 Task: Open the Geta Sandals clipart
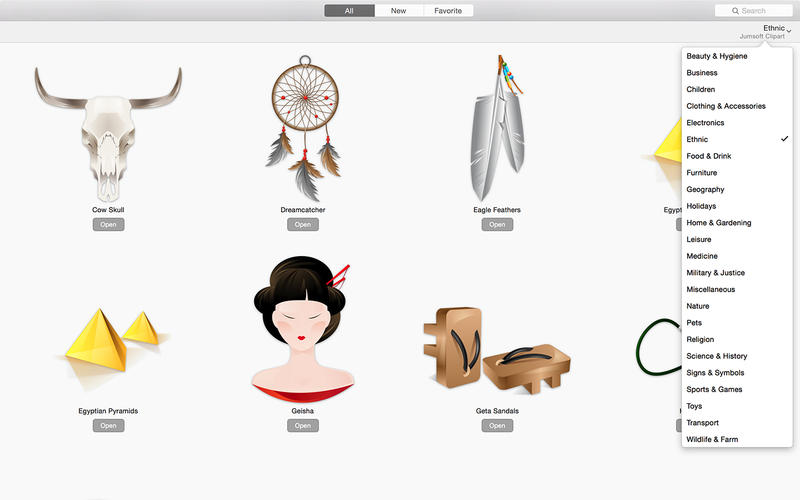pyautogui.click(x=497, y=426)
